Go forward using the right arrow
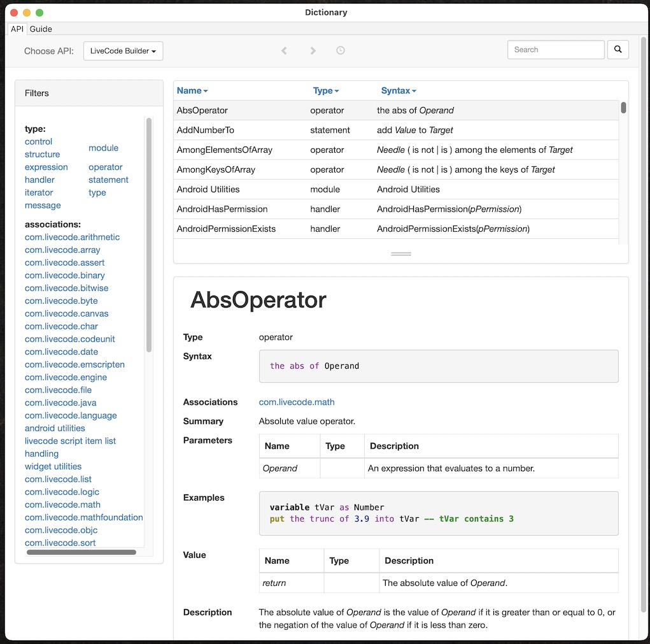This screenshot has width=650, height=644. pos(313,50)
